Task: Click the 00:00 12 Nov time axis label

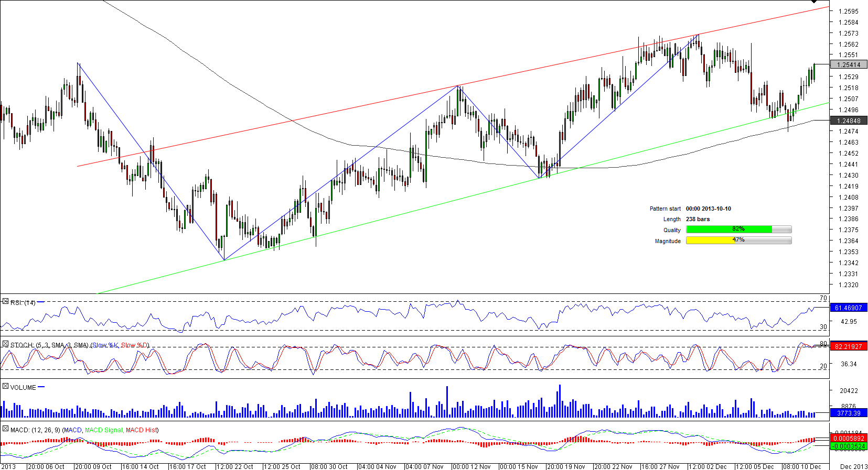Action: pyautogui.click(x=471, y=466)
